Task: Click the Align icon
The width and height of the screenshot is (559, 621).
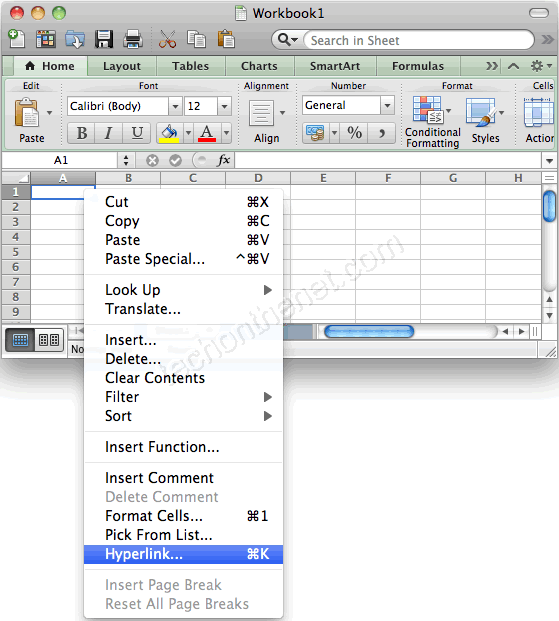Action: 261,113
